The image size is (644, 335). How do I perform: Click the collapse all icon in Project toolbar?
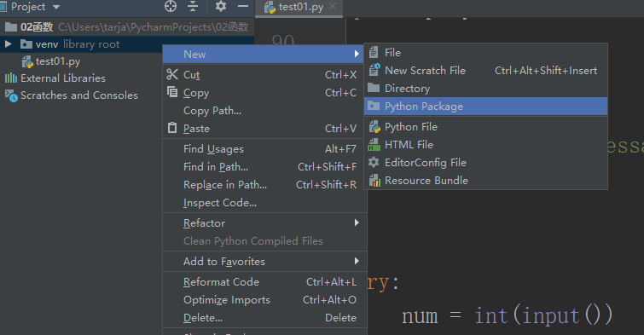[x=193, y=7]
